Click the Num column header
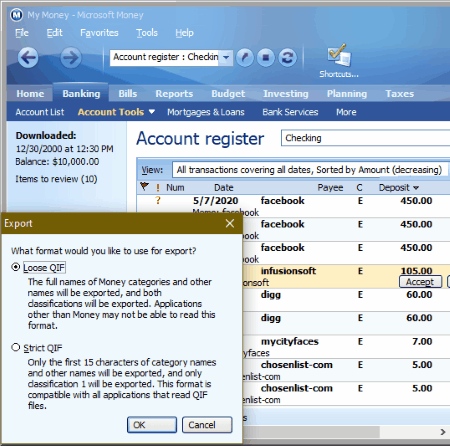Image resolution: width=450 pixels, height=446 pixels. pos(175,188)
